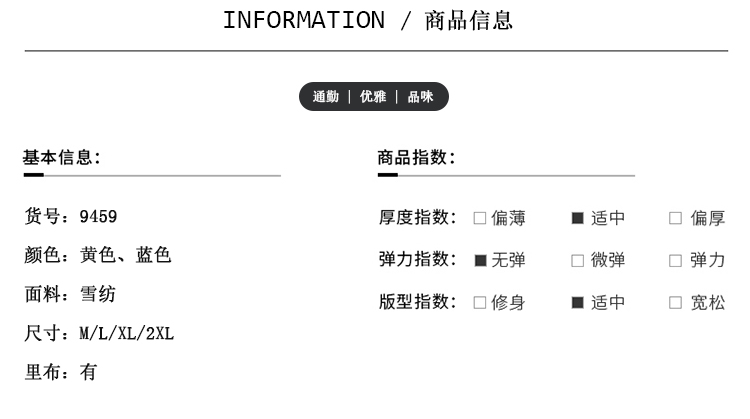Toggle the 适中 fit checkbox

[578, 302]
